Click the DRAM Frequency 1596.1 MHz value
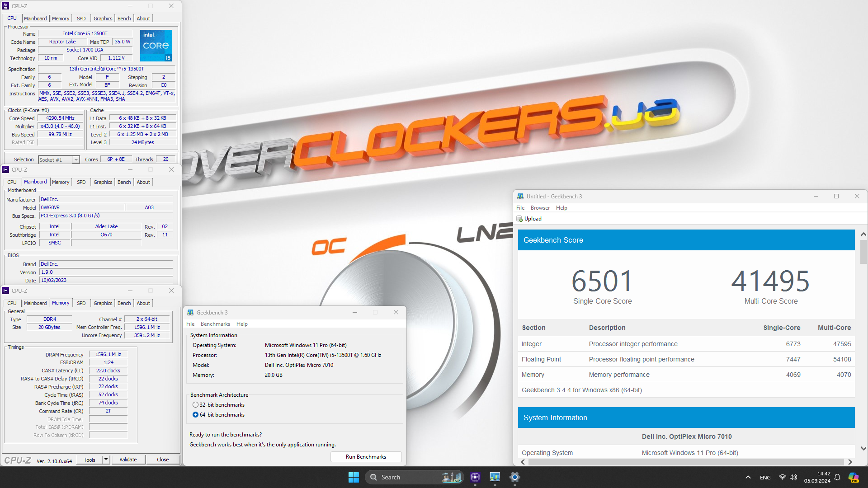The image size is (868, 488). pyautogui.click(x=108, y=355)
